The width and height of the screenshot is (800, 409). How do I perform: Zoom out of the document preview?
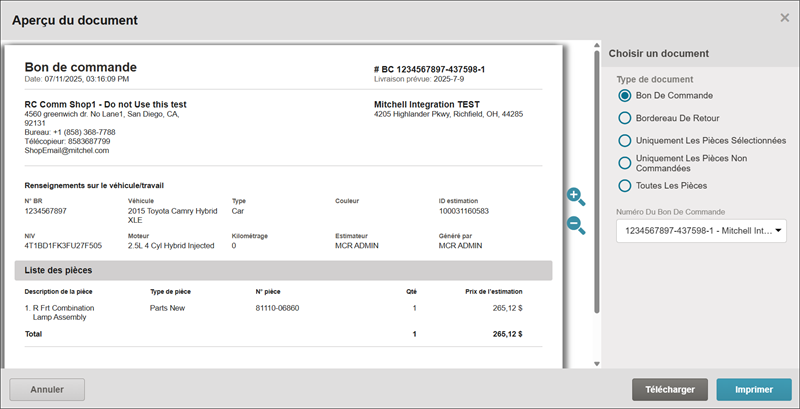(x=575, y=225)
